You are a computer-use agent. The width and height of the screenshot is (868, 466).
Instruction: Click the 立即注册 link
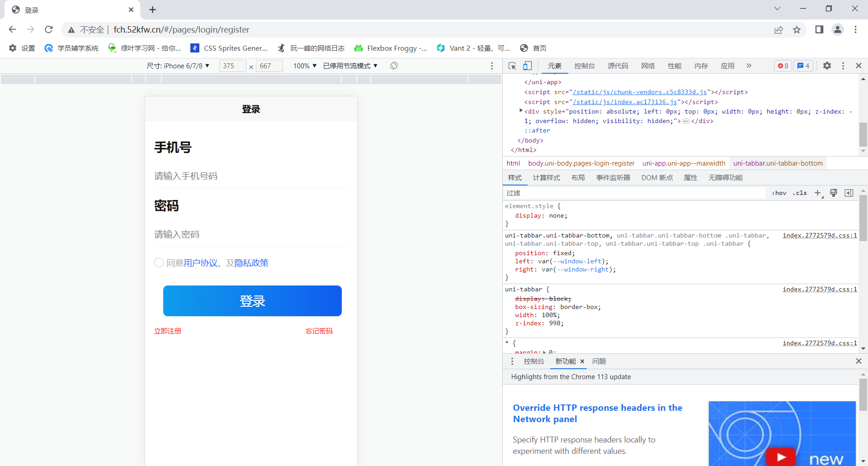click(168, 331)
